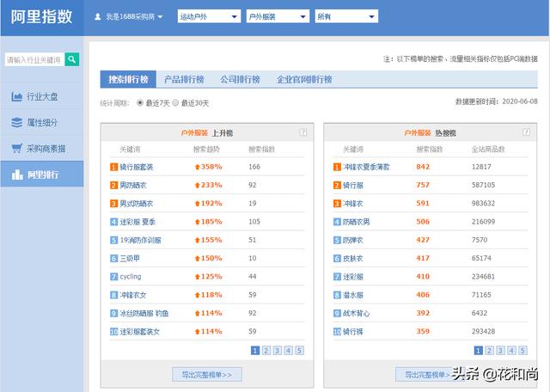
Task: Go to page 5 of 上升榜
Action: (299, 350)
